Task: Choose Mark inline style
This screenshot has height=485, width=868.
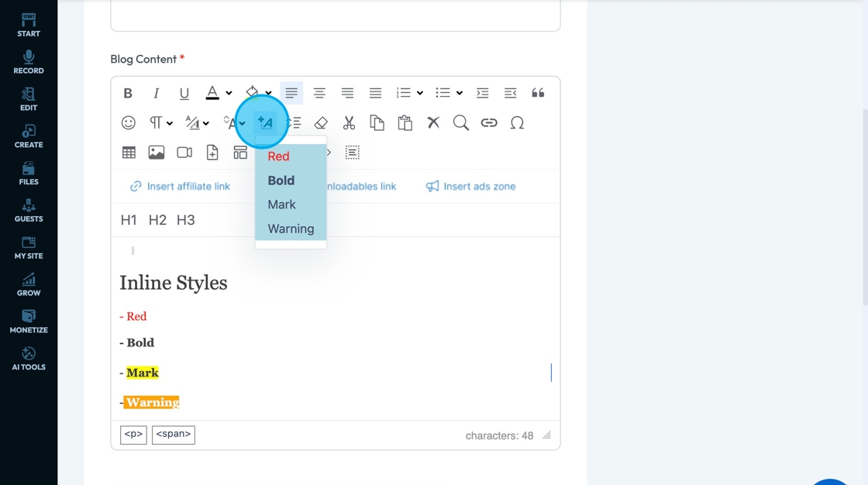Action: pyautogui.click(x=291, y=205)
